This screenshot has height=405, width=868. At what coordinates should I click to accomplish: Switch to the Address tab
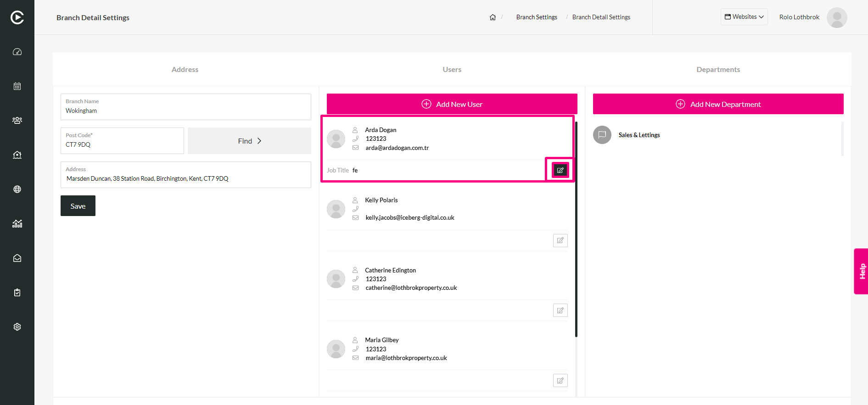click(185, 69)
